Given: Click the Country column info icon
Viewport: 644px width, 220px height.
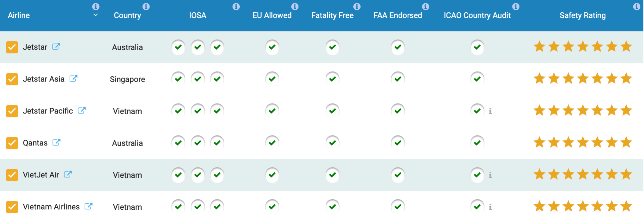Looking at the screenshot, I should tap(146, 6).
